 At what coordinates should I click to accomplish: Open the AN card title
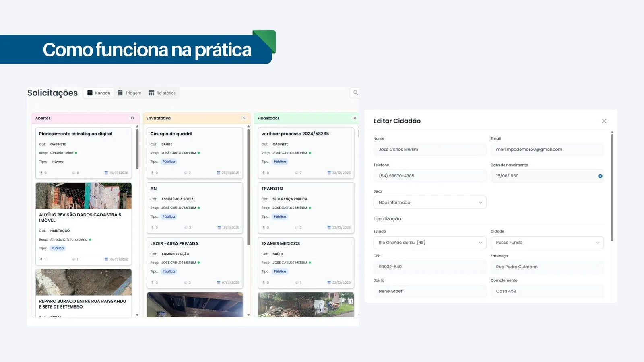coord(153,189)
